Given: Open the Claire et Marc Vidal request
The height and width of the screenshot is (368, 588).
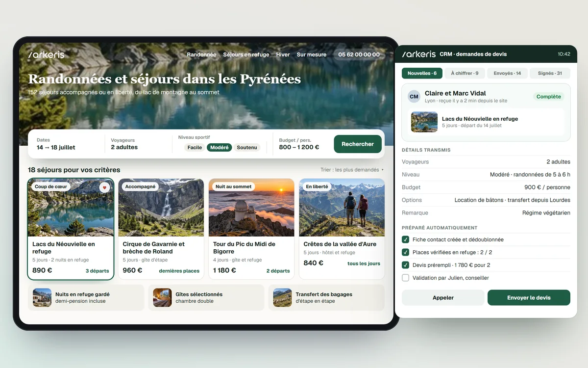Looking at the screenshot, I should [486, 112].
